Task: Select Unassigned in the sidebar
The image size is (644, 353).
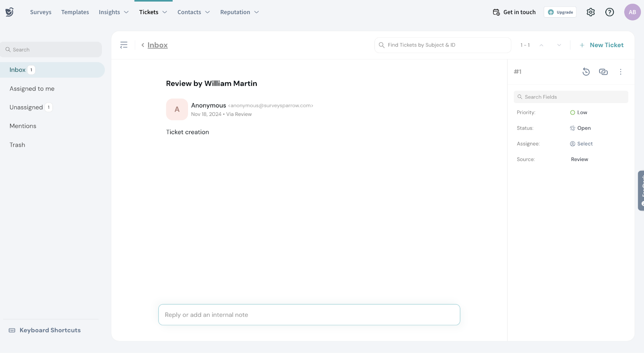Action: 26,107
